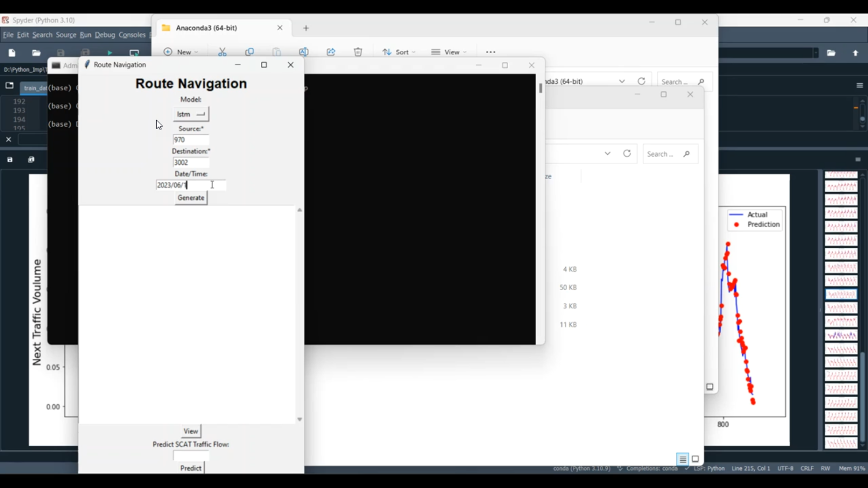Toggle the details view layout button

(x=683, y=459)
